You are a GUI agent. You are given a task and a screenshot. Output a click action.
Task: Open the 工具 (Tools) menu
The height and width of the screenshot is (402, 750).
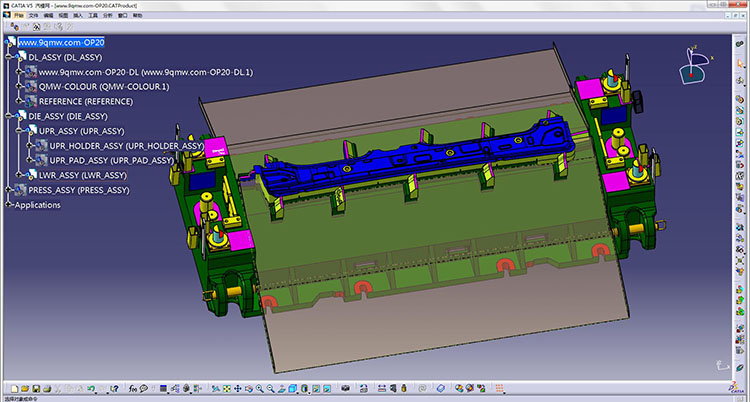point(93,16)
